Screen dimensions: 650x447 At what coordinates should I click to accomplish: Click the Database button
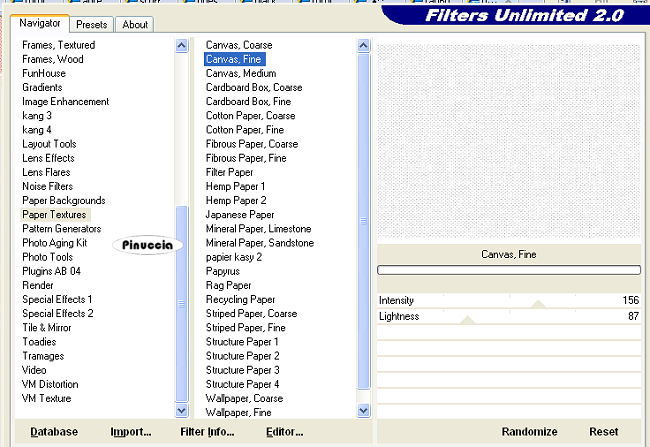coord(54,432)
